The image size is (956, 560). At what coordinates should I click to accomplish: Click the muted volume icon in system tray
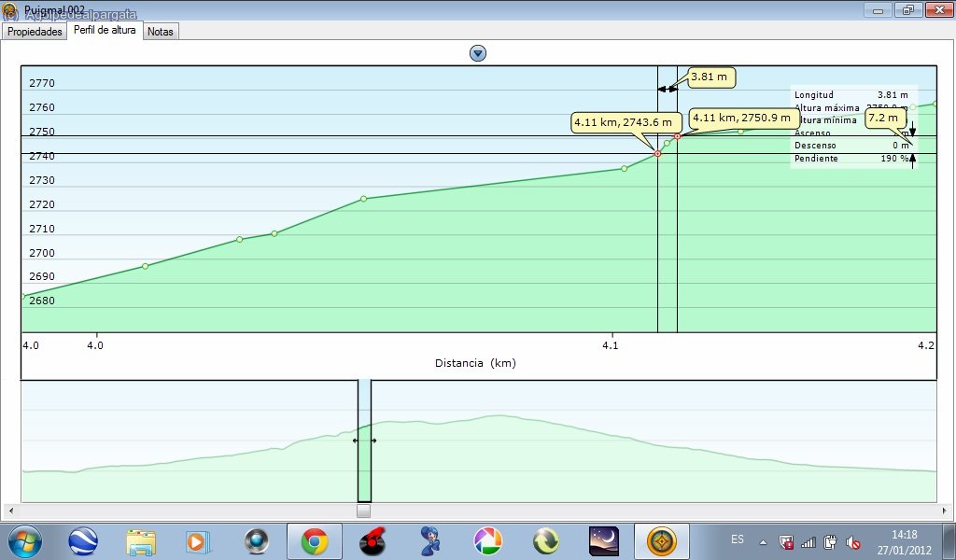coord(852,541)
